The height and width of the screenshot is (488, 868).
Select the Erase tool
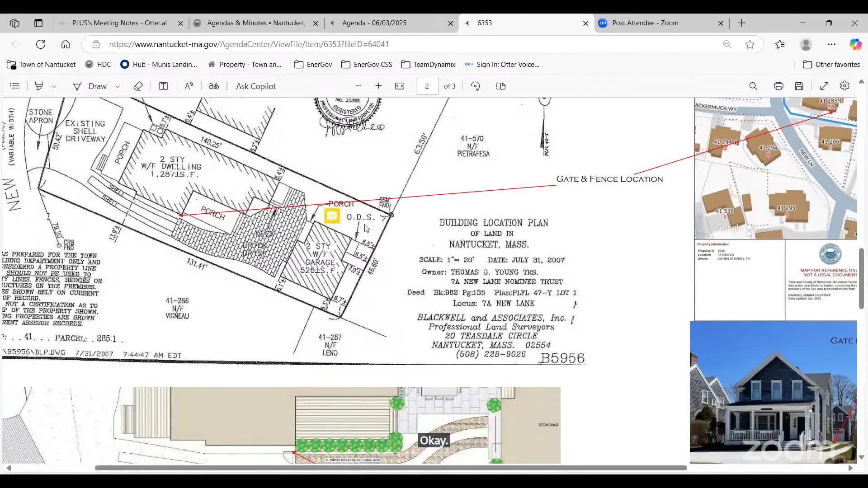[x=138, y=86]
